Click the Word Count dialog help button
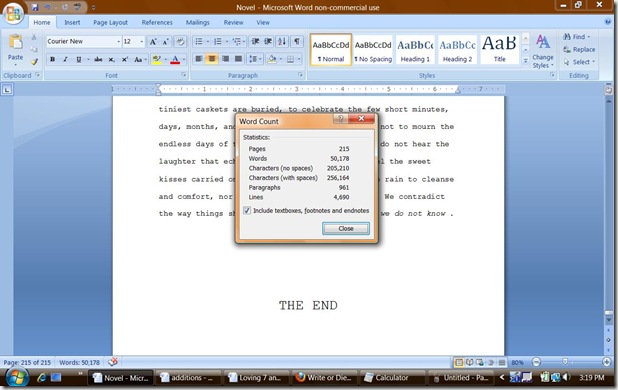Screen dimensions: 618x390 pos(341,119)
